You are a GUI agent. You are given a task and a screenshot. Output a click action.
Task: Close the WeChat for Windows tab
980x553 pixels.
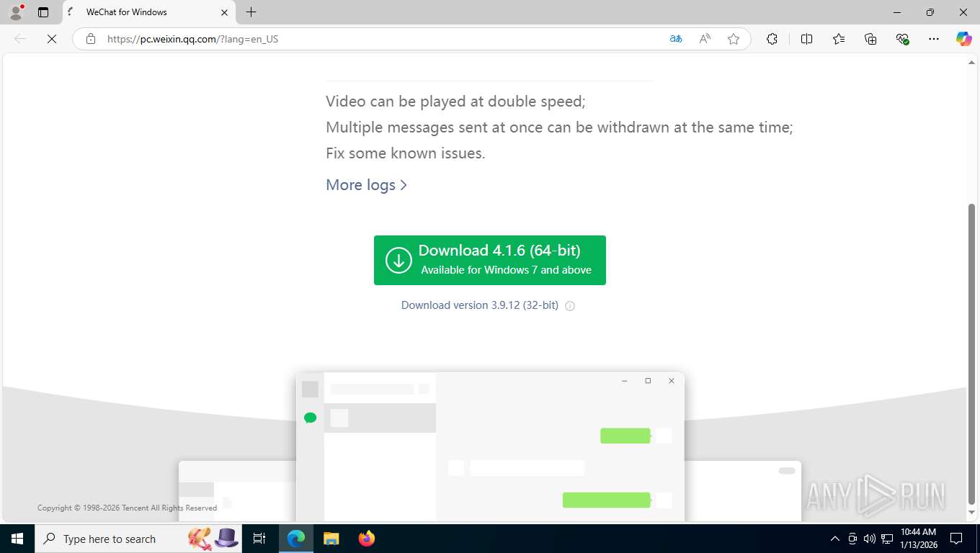224,12
